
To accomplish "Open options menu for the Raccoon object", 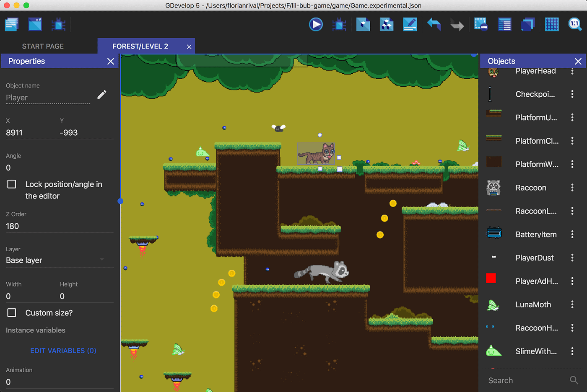I will tap(572, 187).
